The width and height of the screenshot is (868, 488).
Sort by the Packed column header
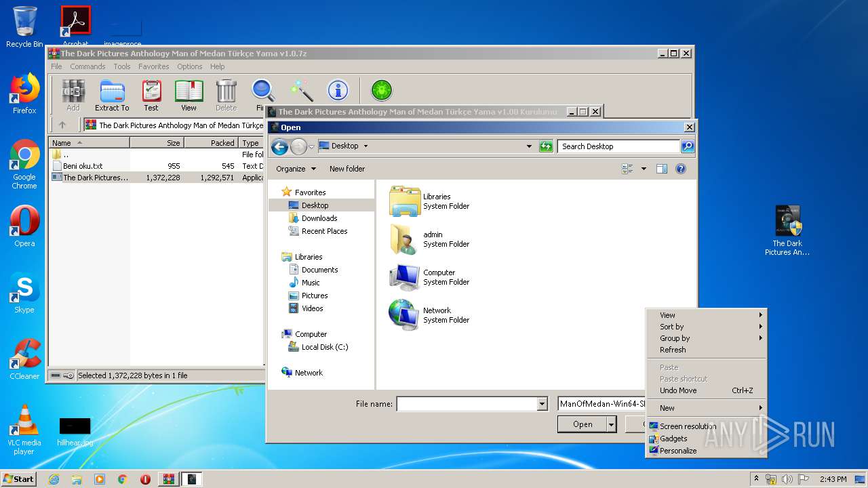click(211, 143)
